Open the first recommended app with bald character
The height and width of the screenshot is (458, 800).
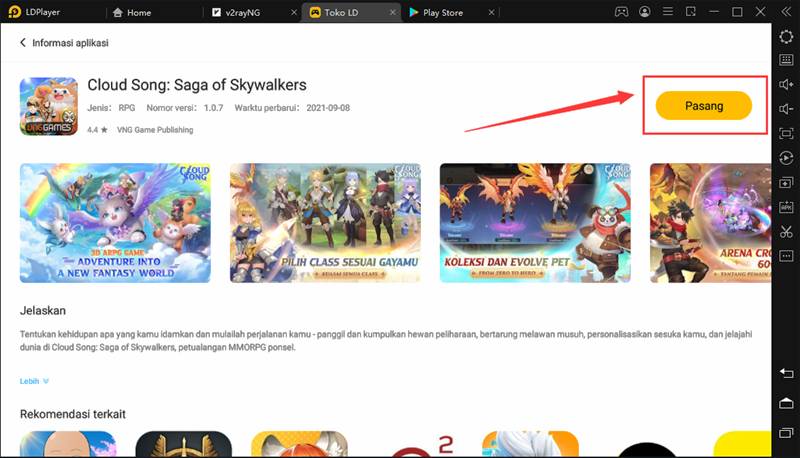point(68,444)
